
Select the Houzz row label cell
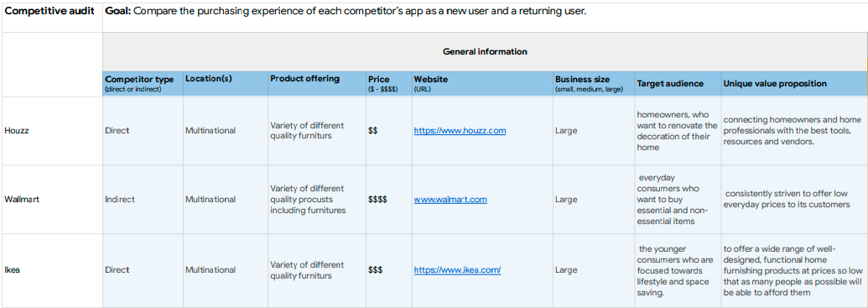[52, 131]
